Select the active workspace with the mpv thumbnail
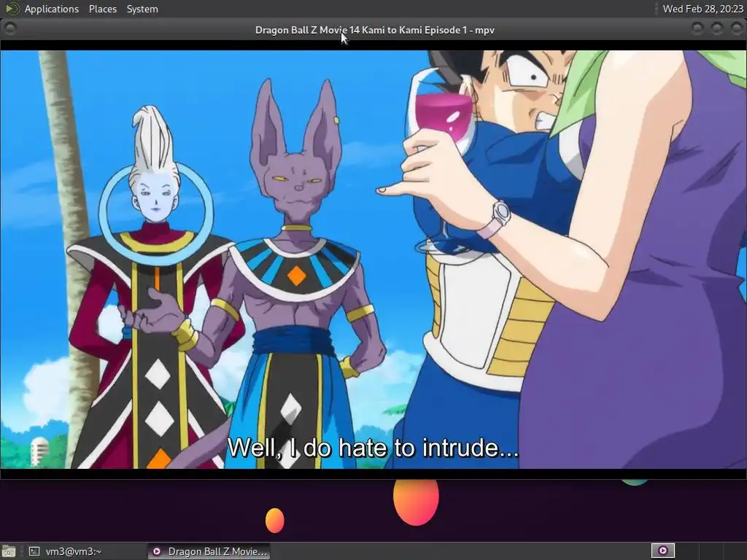747x560 pixels. point(662,551)
